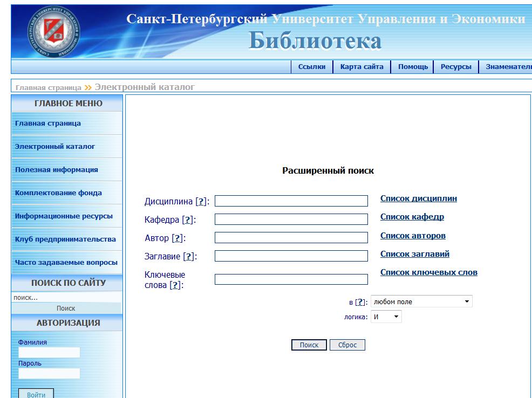Click the Электронный каталог breadcrumb text
This screenshot has width=532, height=398.
(x=145, y=87)
